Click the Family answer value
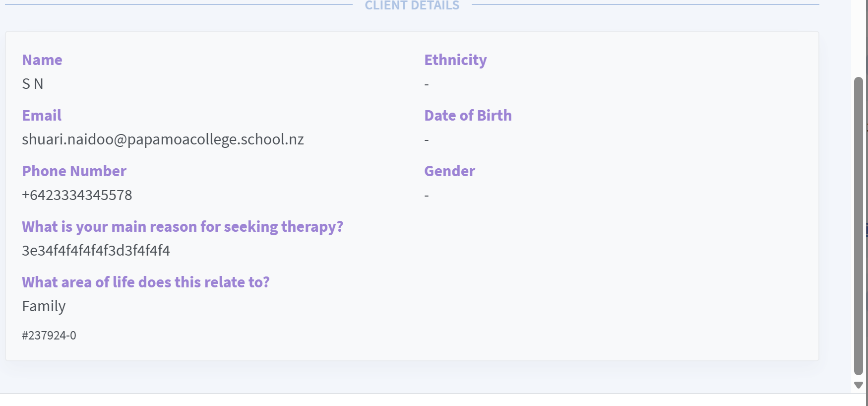The width and height of the screenshot is (868, 406). [x=44, y=306]
